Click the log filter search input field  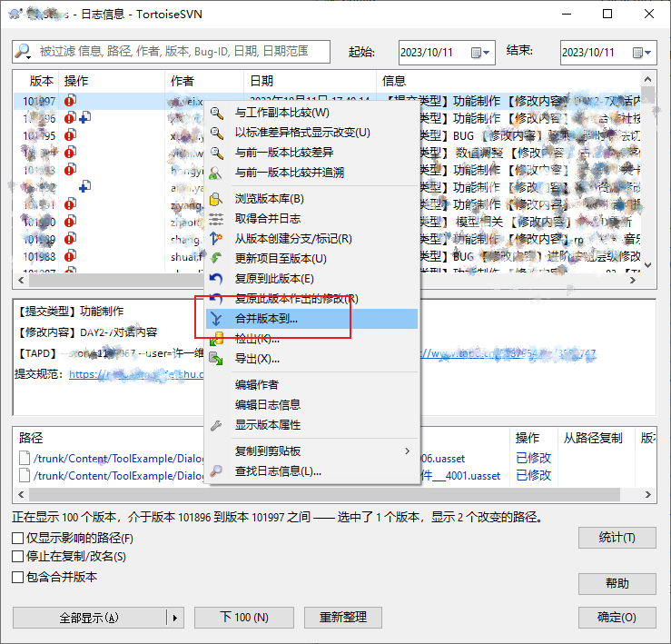(x=182, y=52)
